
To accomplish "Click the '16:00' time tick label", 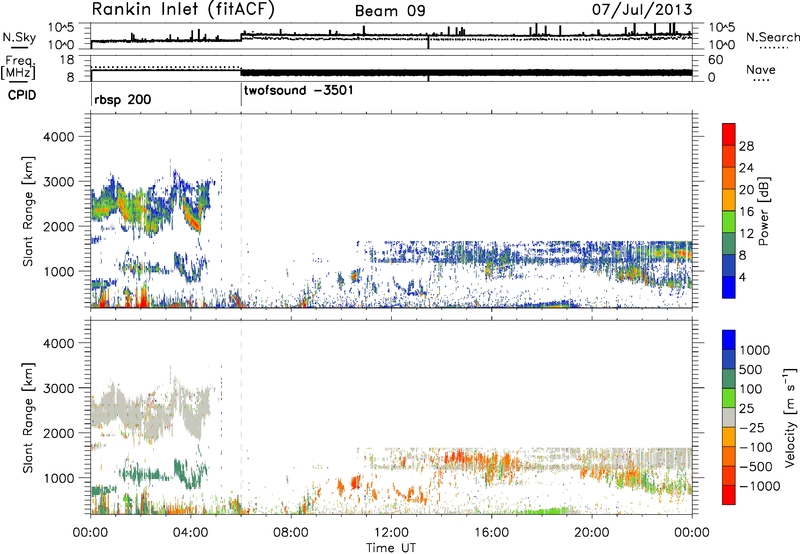I will (491, 533).
